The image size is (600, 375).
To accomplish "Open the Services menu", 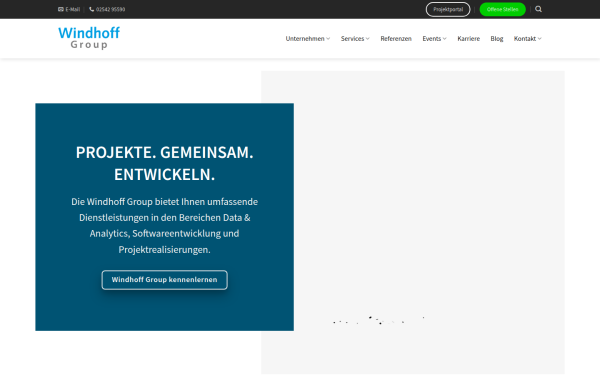I will point(355,39).
